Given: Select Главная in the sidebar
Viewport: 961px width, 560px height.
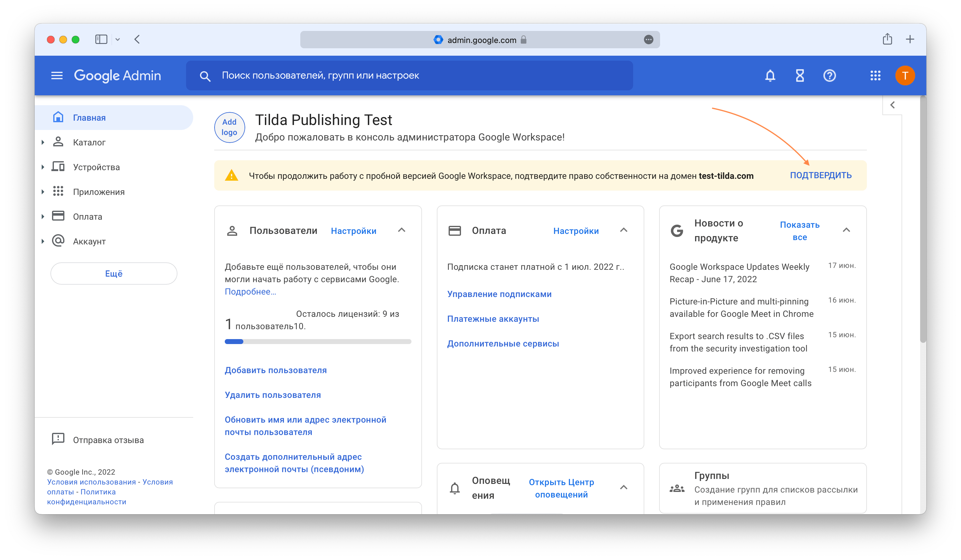Looking at the screenshot, I should click(114, 117).
